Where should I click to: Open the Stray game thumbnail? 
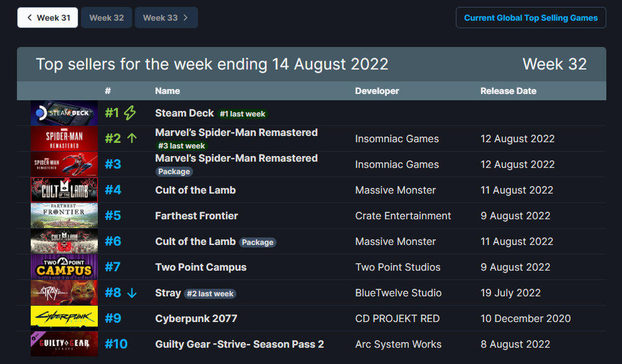coord(64,293)
